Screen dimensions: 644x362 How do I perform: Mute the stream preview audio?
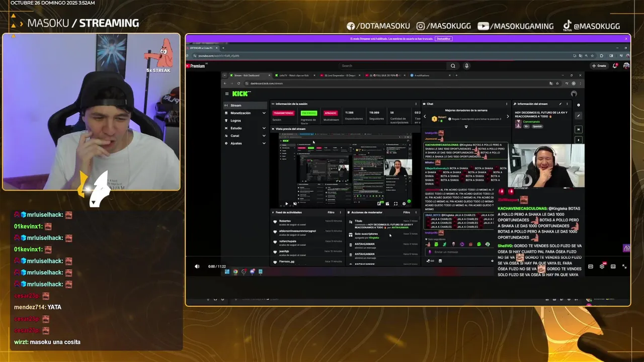295,204
